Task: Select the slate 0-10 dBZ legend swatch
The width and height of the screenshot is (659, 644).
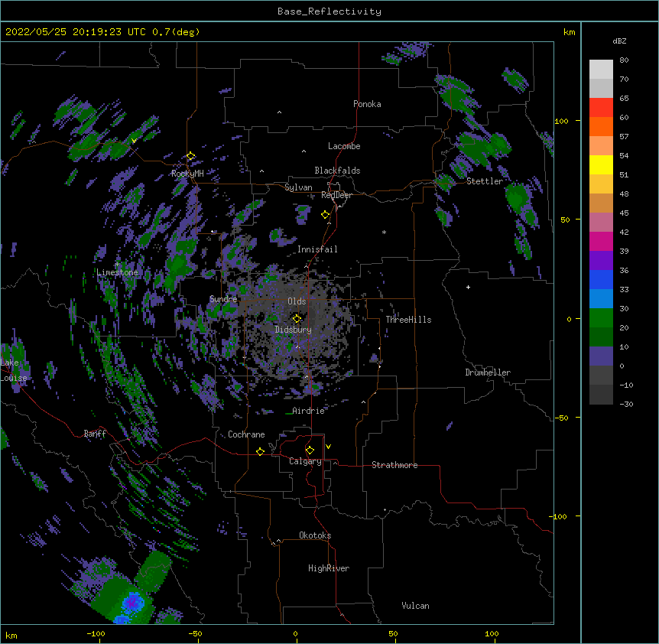Action: pos(601,356)
